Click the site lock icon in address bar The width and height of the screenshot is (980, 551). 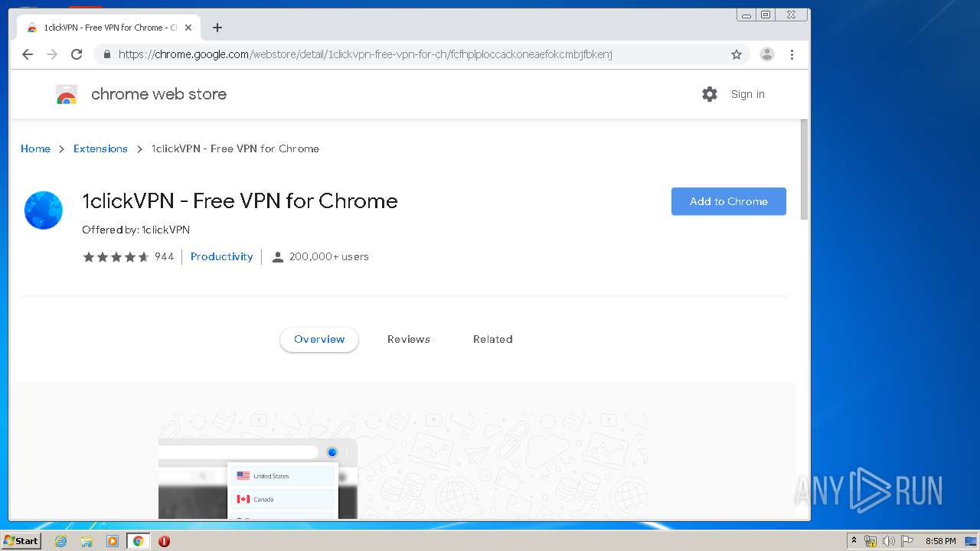(x=106, y=54)
